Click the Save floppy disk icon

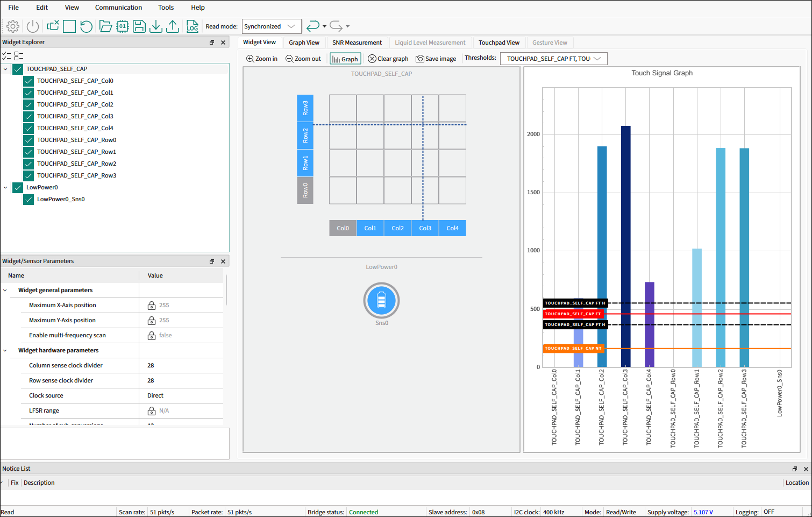(139, 26)
